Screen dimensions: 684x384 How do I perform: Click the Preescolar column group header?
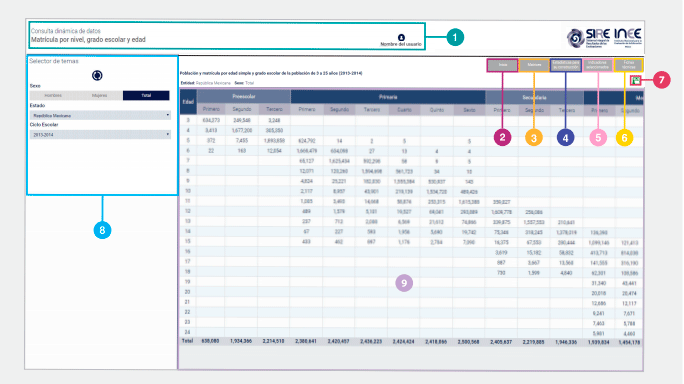(243, 96)
